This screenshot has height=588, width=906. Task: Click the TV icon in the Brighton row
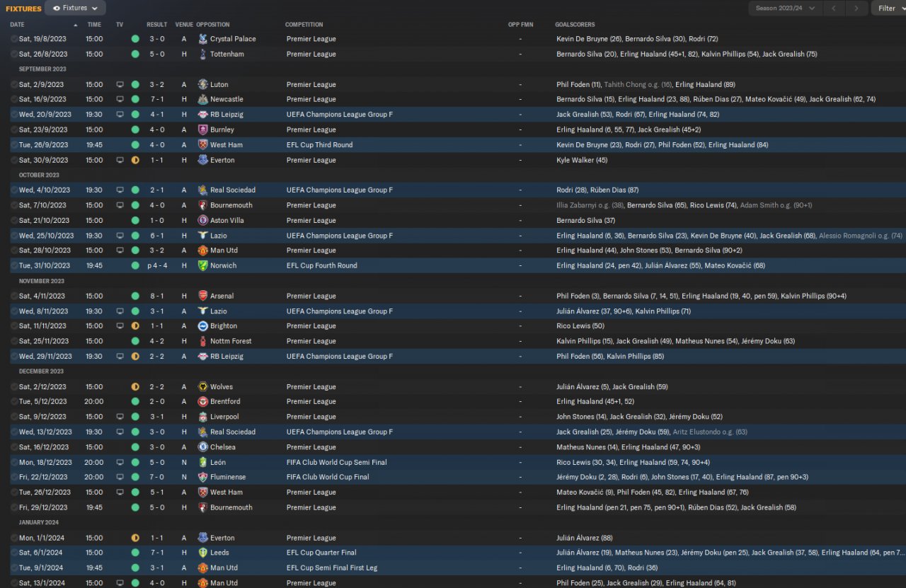tap(120, 326)
